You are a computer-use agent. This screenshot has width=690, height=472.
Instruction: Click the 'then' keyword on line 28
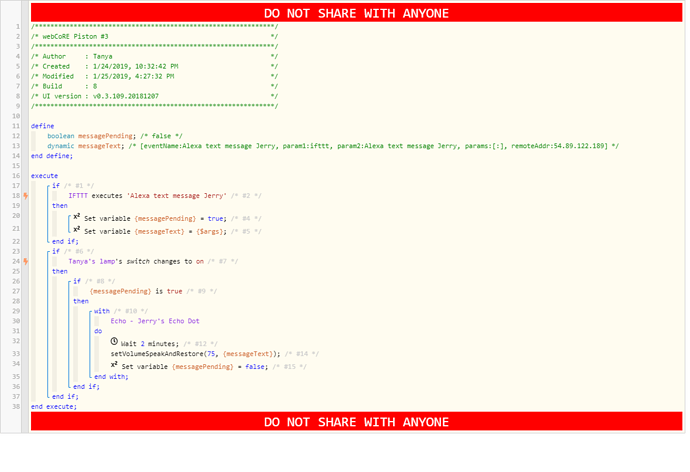tap(81, 301)
